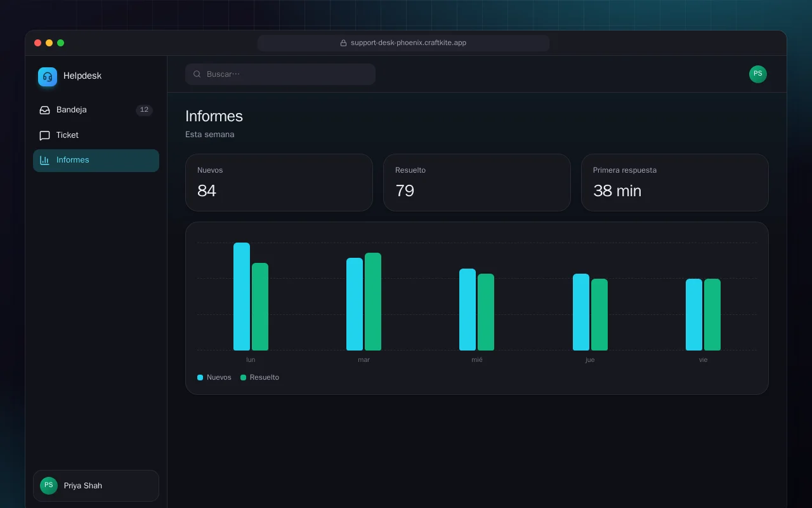The height and width of the screenshot is (508, 812).
Task: Click the Informes page heading
Action: point(214,116)
